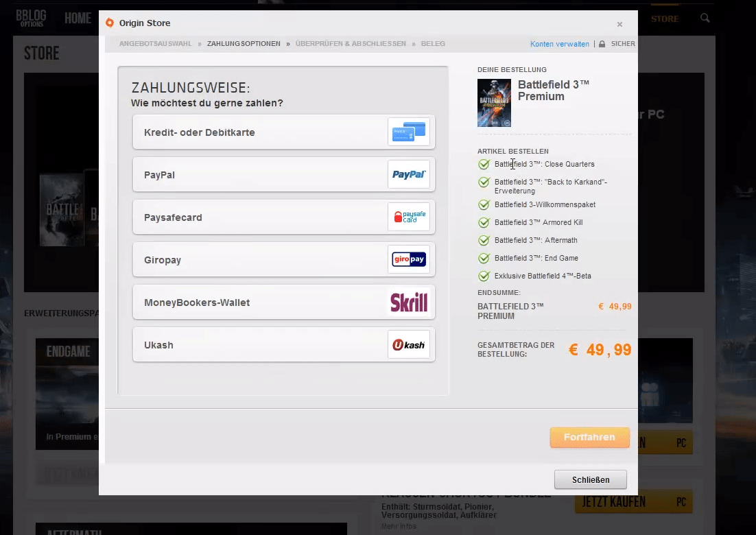This screenshot has width=756, height=535.
Task: Click checkmark beside Exklusive Battlefield 4 Beta
Action: pos(484,276)
